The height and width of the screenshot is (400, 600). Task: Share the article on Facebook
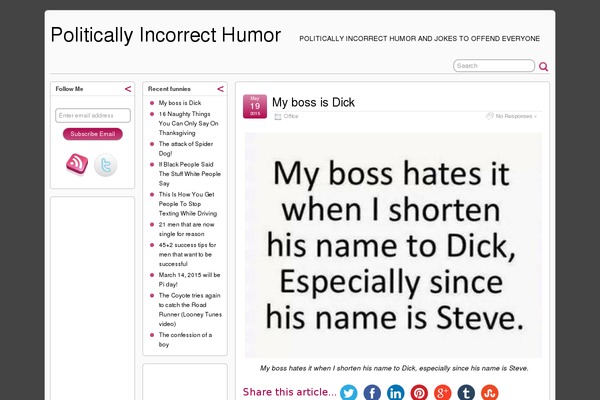(x=372, y=392)
